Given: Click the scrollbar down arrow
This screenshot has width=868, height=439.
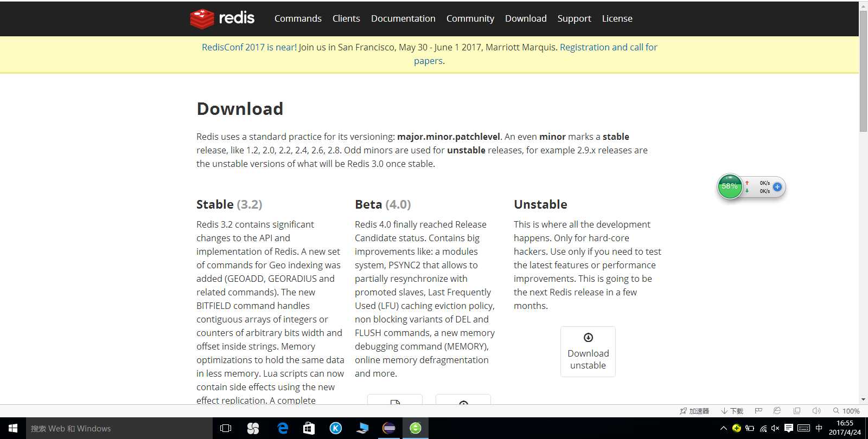Looking at the screenshot, I should click(x=863, y=399).
